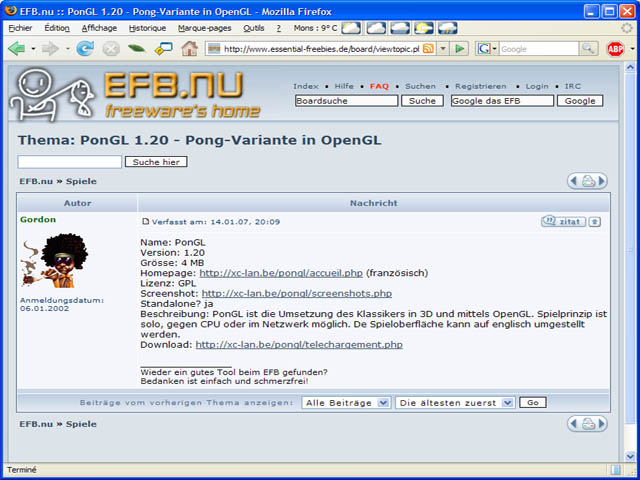Click bottom next-topic arrow in navigation pill
Image resolution: width=640 pixels, height=480 pixels.
[602, 424]
